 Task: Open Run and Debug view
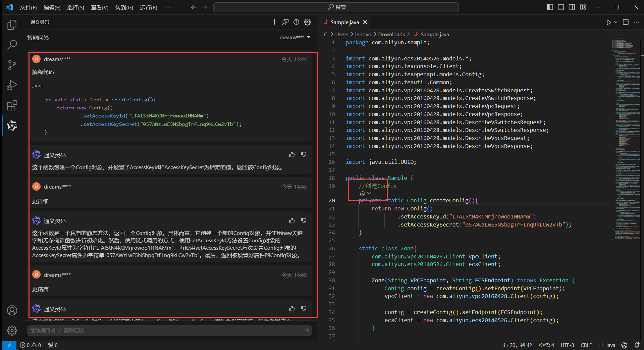point(12,85)
